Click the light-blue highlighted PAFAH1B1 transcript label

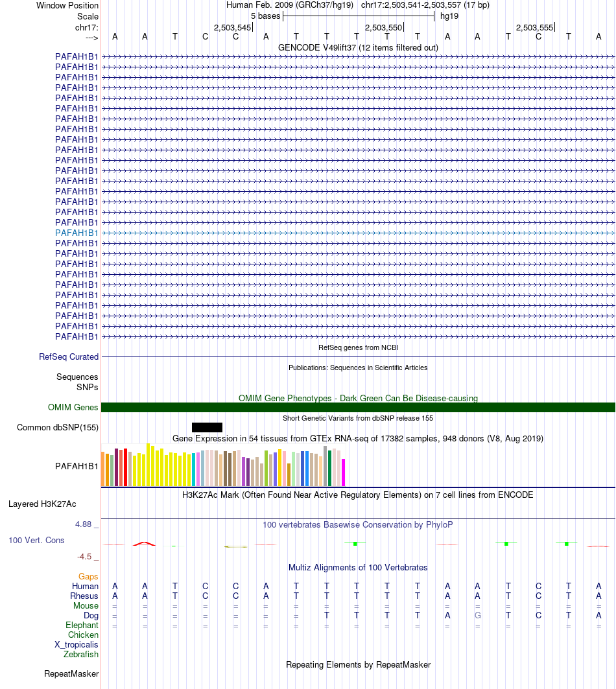(77, 233)
